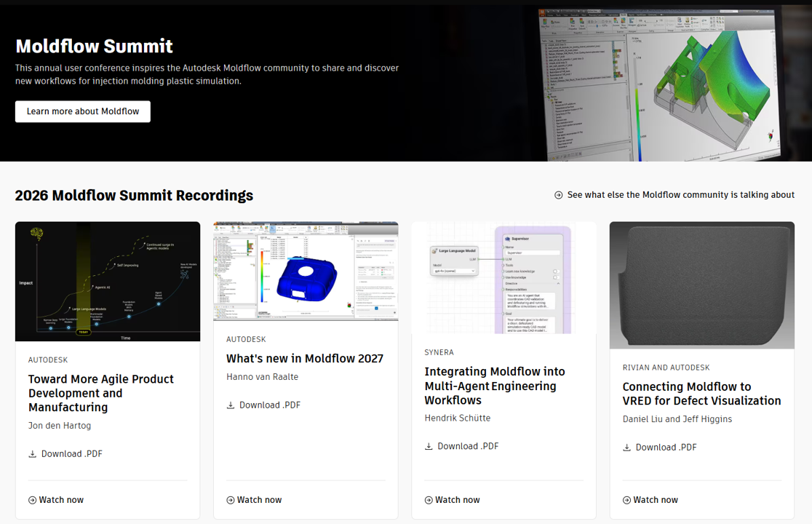Click the 2026 Moldflow Summit Recordings heading
The width and height of the screenshot is (812, 524).
(134, 195)
